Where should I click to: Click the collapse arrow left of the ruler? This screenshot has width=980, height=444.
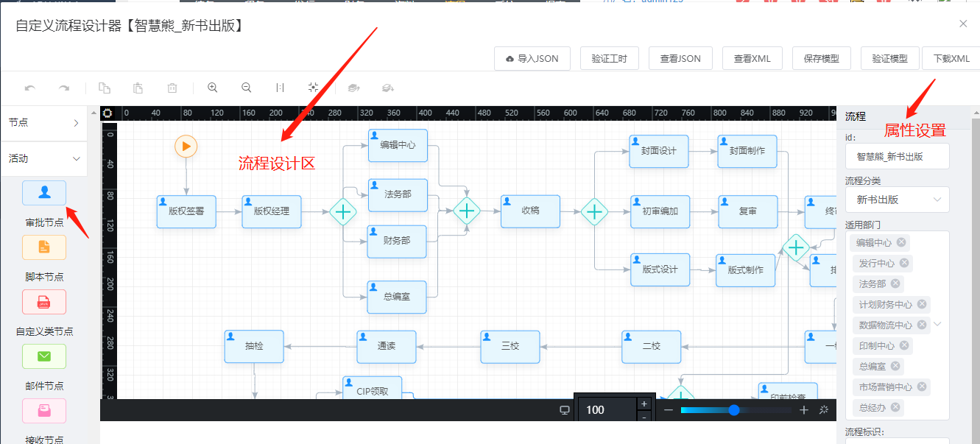(x=94, y=113)
